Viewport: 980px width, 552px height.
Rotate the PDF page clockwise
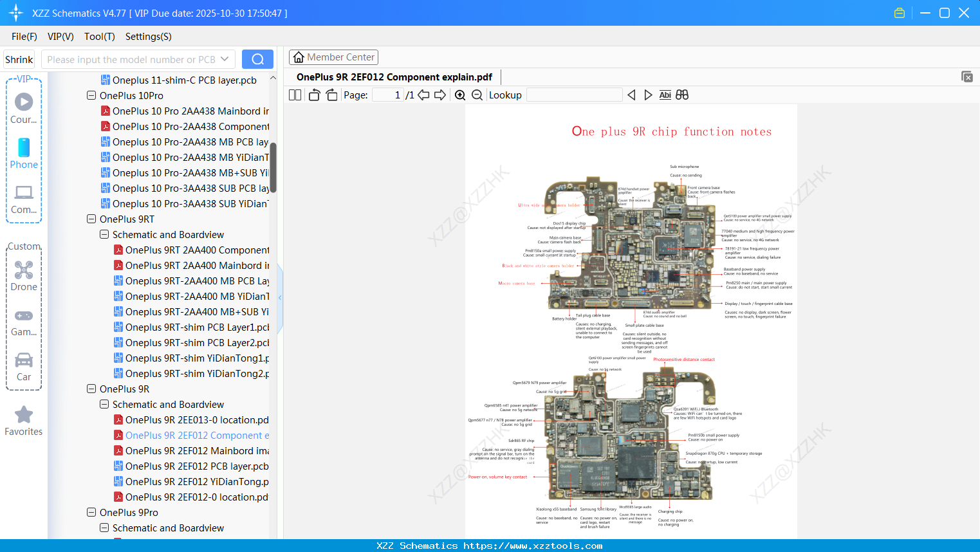tap(331, 95)
